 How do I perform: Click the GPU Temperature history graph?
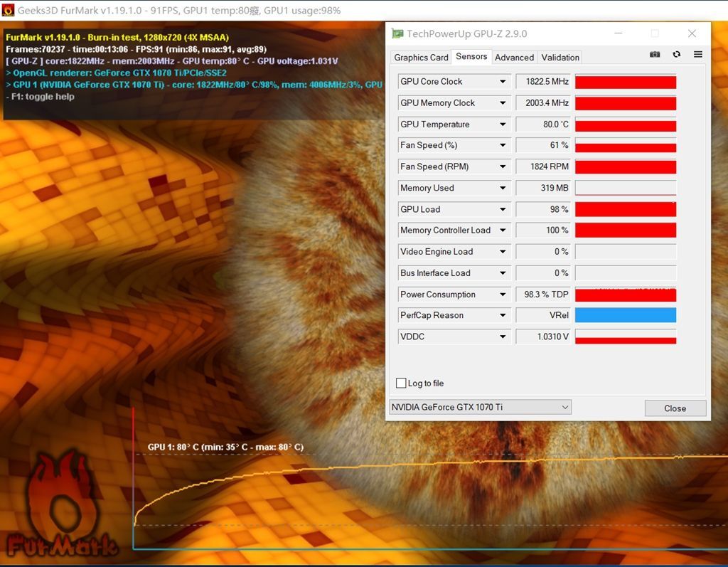pos(626,124)
